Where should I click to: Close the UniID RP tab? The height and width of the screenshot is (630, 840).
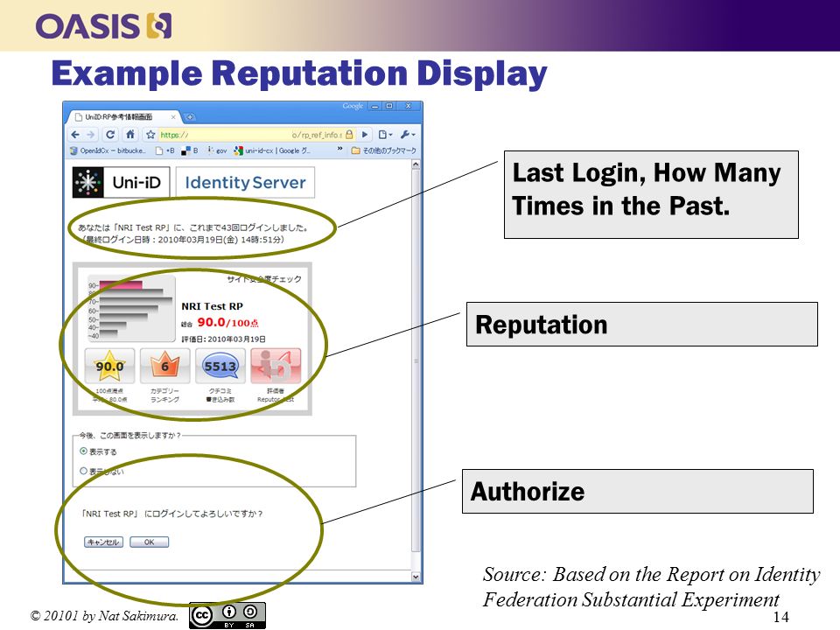pyautogui.click(x=173, y=116)
